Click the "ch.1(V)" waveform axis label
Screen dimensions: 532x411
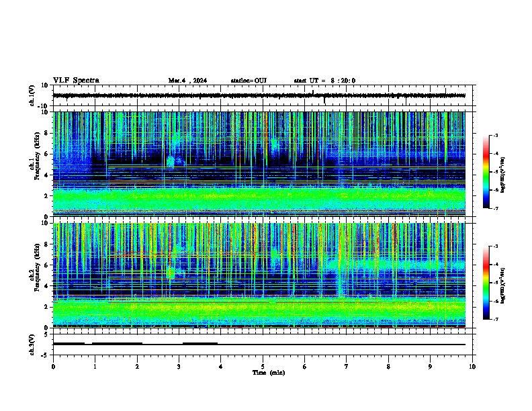click(x=32, y=95)
